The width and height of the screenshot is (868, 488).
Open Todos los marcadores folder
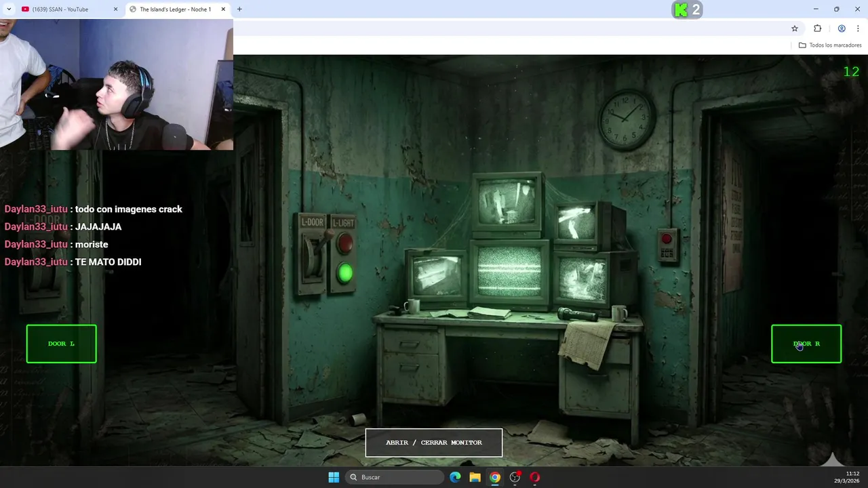coord(830,45)
